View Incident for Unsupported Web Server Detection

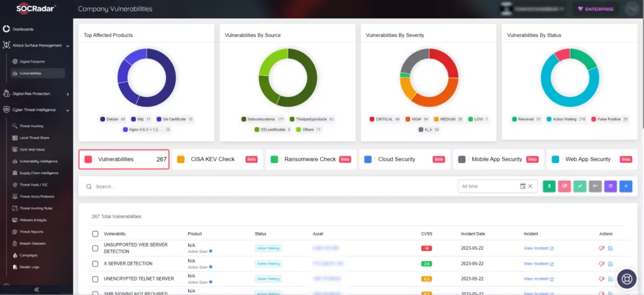tap(539, 248)
